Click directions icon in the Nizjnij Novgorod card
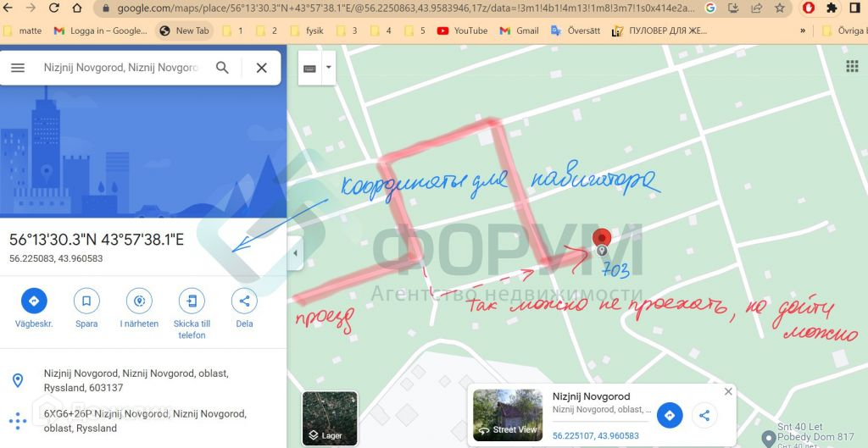This screenshot has height=448, width=868. [670, 415]
